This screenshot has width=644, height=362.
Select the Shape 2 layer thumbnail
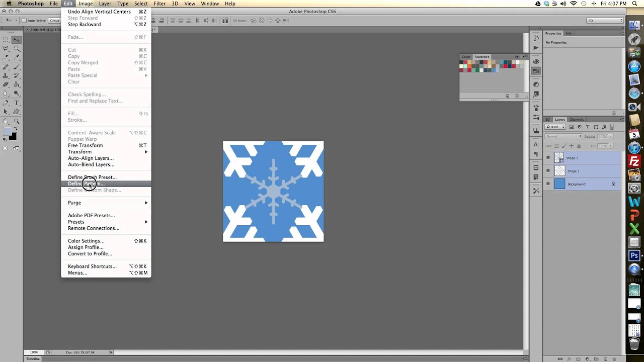pyautogui.click(x=559, y=158)
